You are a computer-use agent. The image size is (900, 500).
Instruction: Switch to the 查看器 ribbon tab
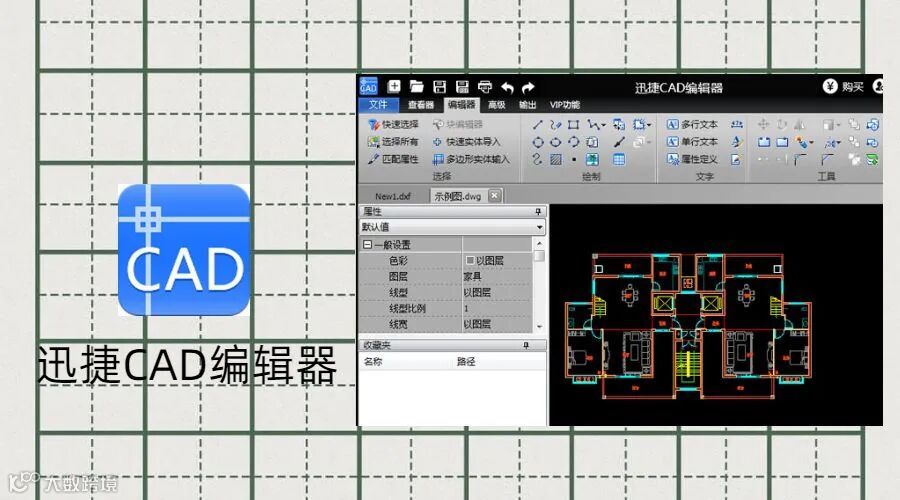point(421,105)
